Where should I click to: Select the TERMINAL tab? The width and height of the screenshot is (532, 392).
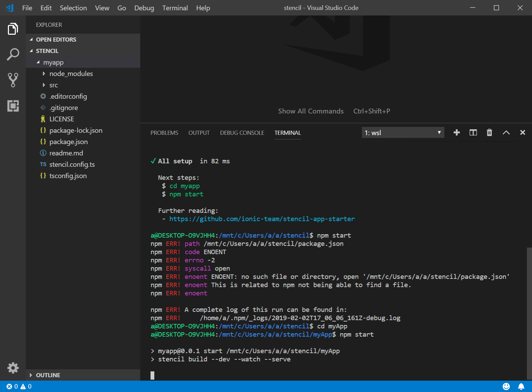tap(288, 133)
